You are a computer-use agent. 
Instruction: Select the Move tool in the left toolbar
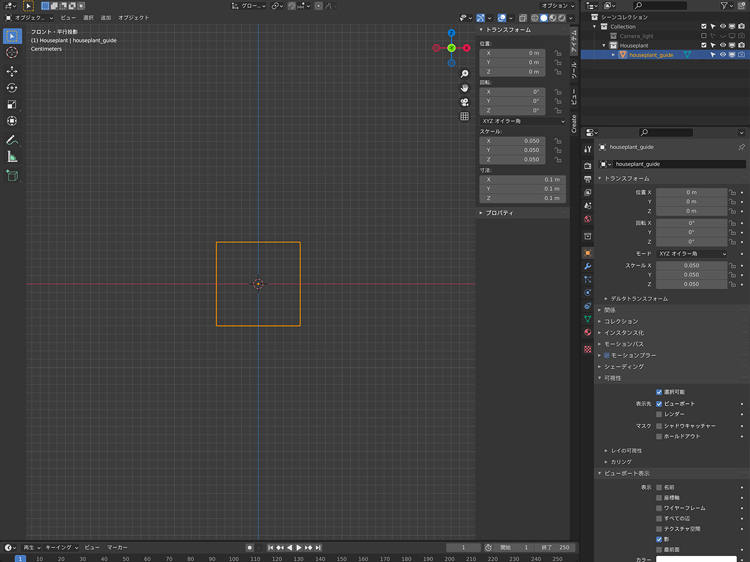point(12,71)
